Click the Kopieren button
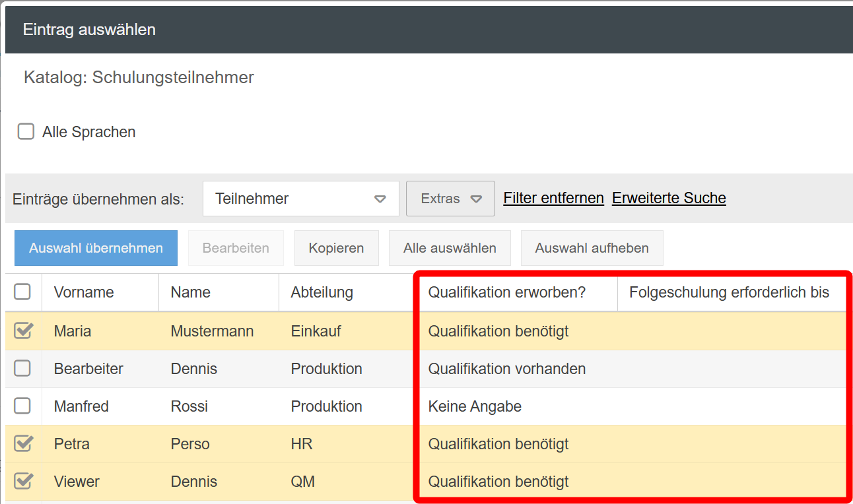 coord(336,248)
